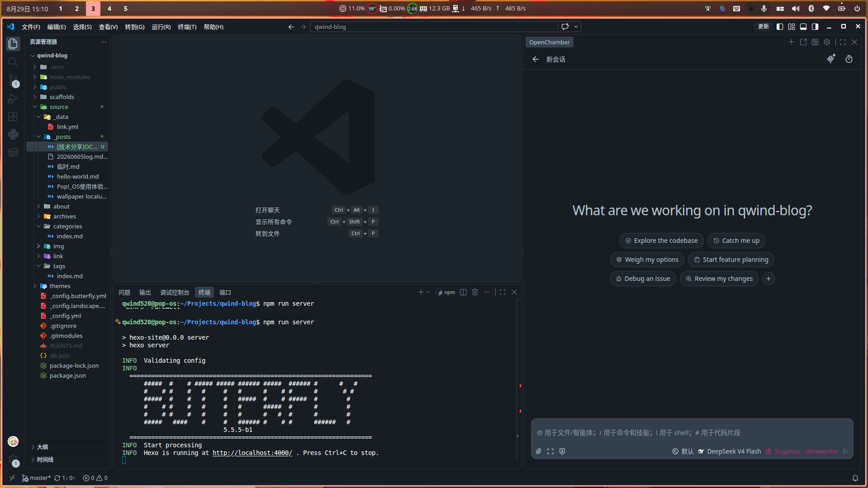Open 文件(F) menu
The image size is (868, 488).
click(31, 27)
